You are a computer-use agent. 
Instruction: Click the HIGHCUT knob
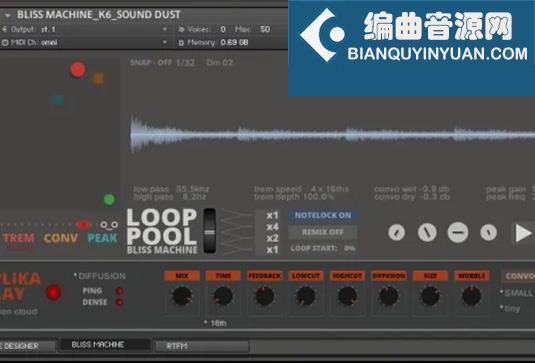pyautogui.click(x=347, y=296)
